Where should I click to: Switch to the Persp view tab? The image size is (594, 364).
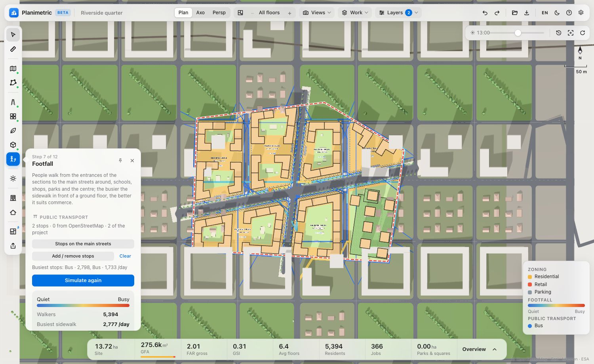point(219,13)
